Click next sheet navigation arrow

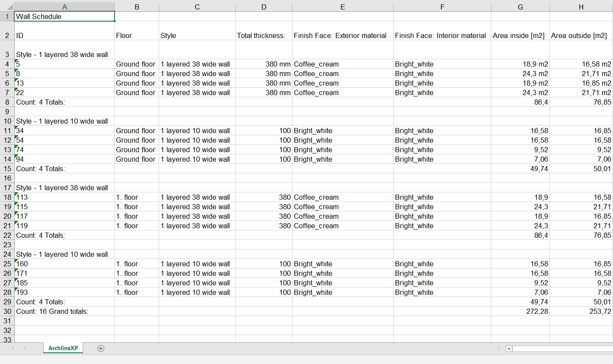coord(25,348)
